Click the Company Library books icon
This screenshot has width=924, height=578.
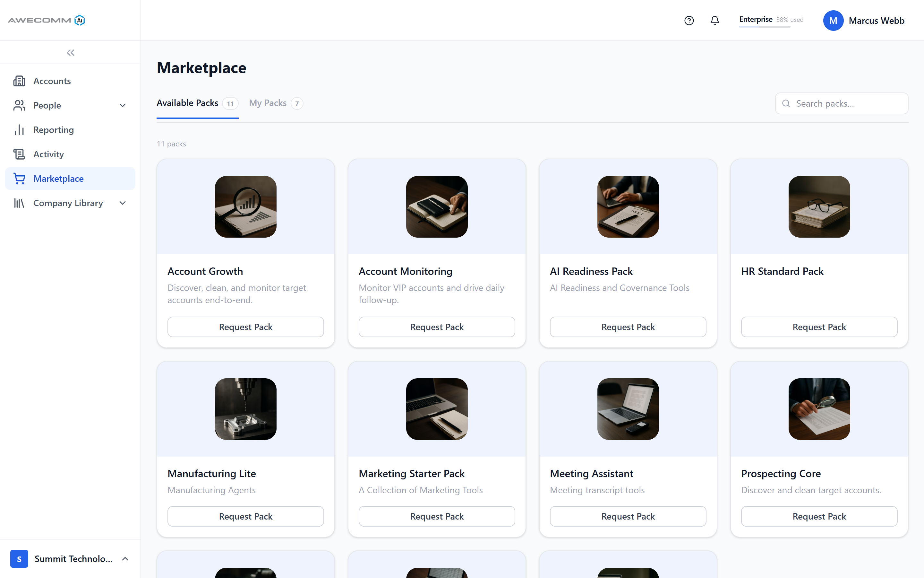(19, 203)
